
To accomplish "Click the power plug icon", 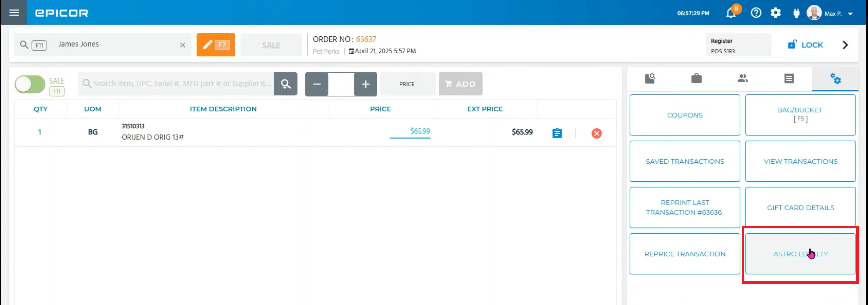I will point(796,13).
